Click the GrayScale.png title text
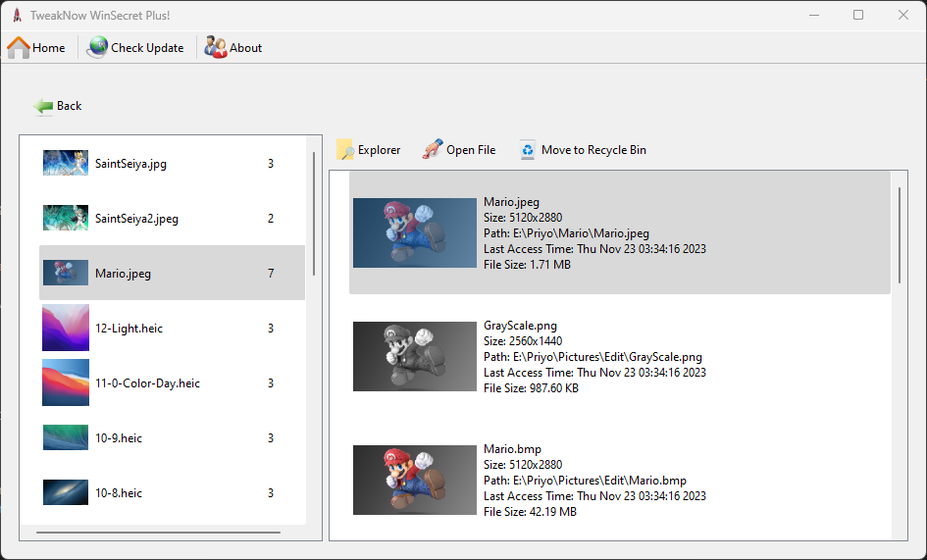Viewport: 927px width, 560px height. [520, 326]
